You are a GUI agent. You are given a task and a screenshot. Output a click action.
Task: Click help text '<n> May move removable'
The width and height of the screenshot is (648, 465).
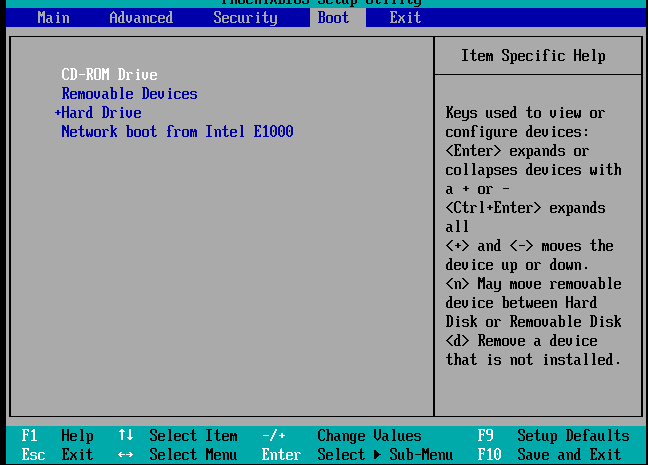(533, 284)
